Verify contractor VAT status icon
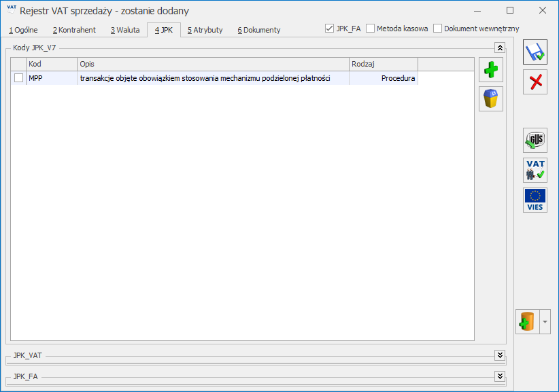Image resolution: width=559 pixels, height=392 pixels. tap(535, 170)
